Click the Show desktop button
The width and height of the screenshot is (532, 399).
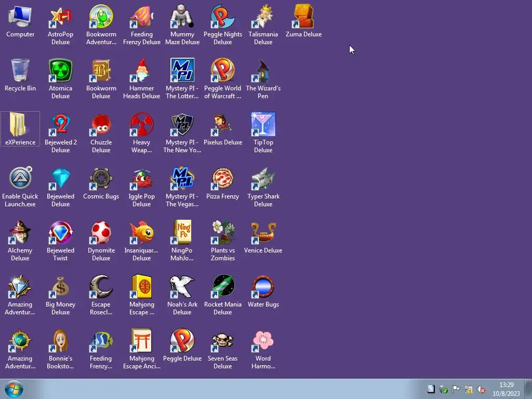(528, 389)
